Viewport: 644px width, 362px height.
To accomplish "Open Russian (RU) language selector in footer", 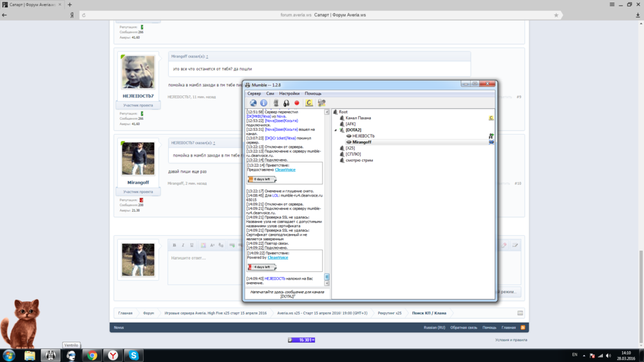I will coord(434,327).
